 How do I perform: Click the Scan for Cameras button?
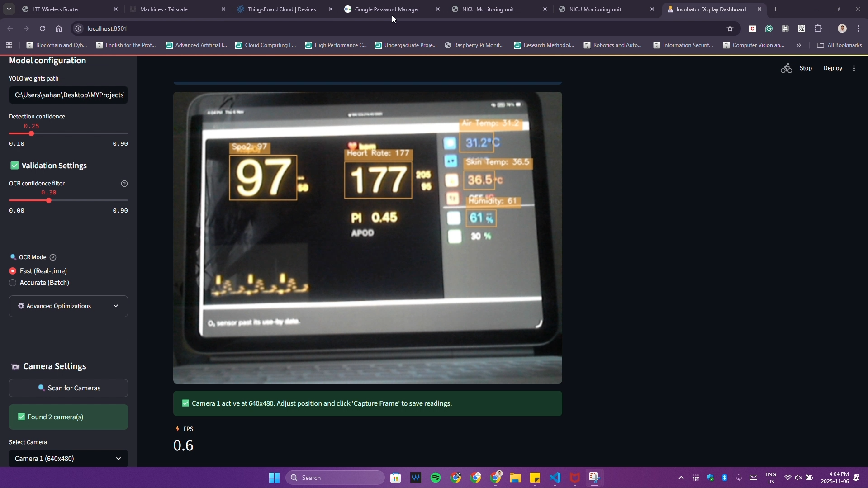68,388
